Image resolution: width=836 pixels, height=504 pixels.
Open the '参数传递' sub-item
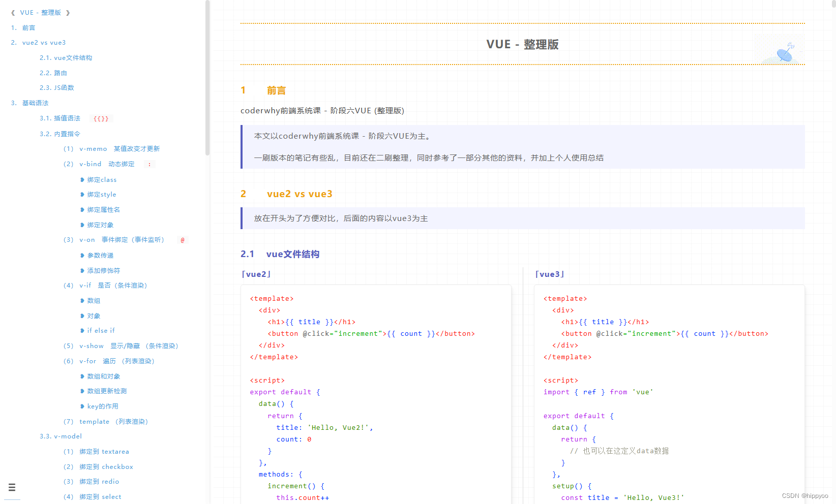click(x=100, y=256)
